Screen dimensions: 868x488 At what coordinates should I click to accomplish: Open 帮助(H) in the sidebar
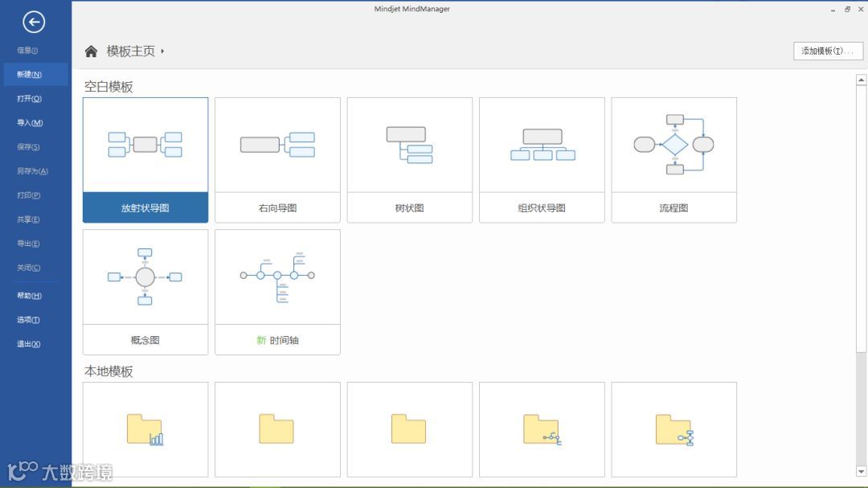[30, 296]
